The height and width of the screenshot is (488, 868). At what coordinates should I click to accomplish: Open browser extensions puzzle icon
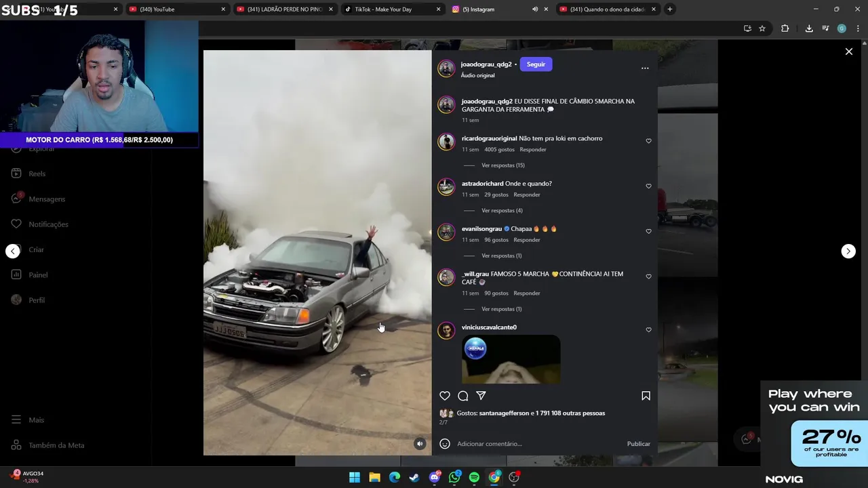coord(785,28)
